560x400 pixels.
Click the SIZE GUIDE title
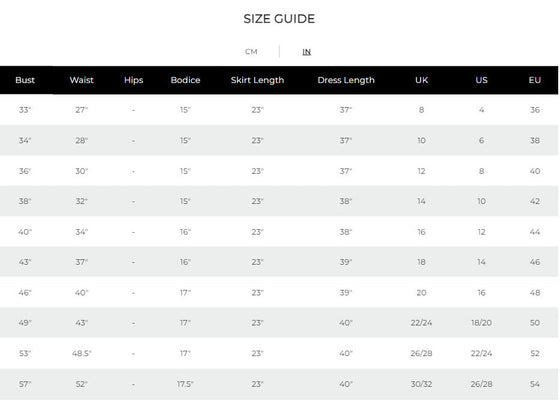click(x=279, y=19)
